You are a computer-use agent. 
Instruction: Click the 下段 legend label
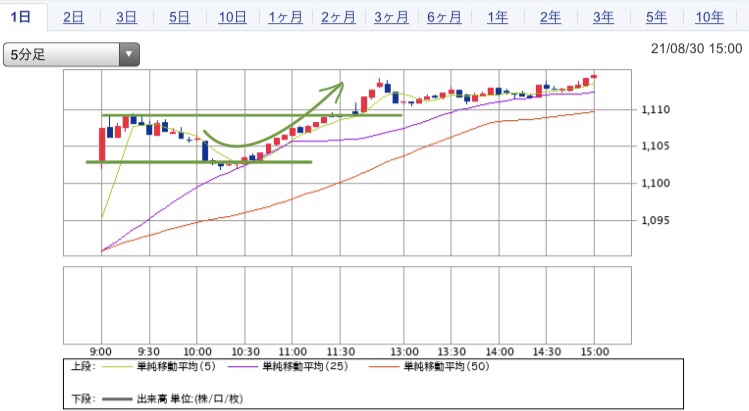coord(84,399)
